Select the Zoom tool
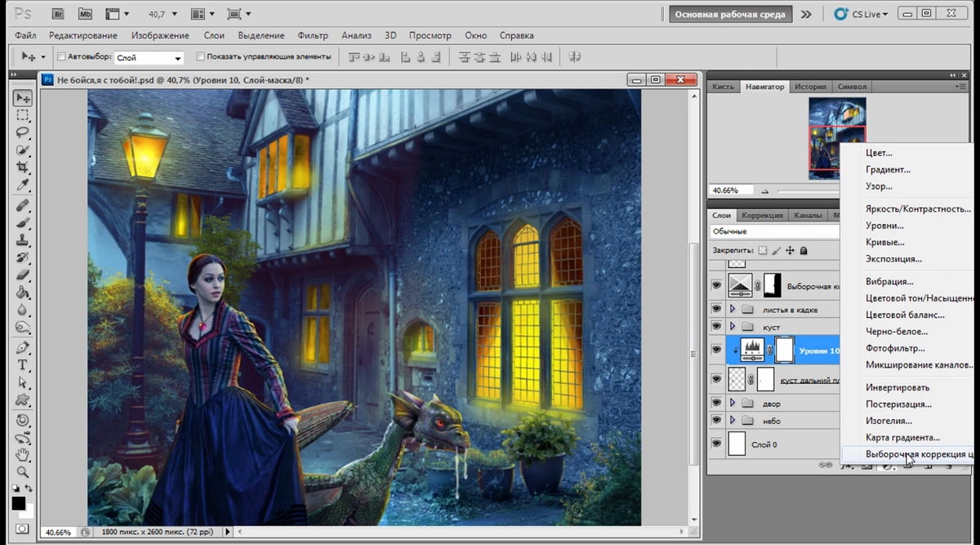Viewport: 980px width, 545px height. click(x=23, y=471)
